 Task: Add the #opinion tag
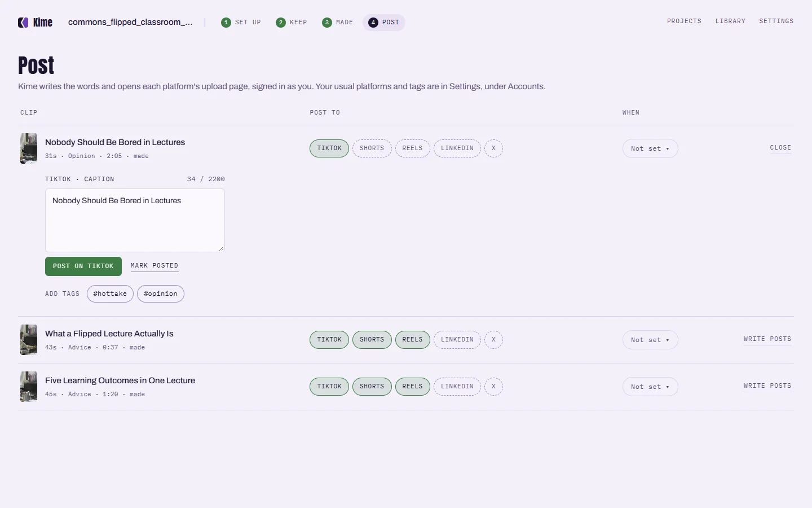pos(161,294)
